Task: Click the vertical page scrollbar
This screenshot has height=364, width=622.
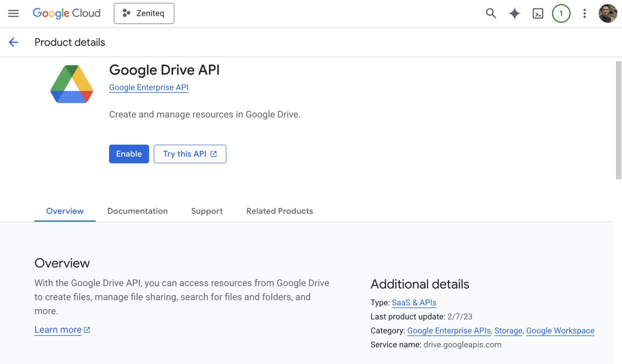Action: pyautogui.click(x=619, y=120)
